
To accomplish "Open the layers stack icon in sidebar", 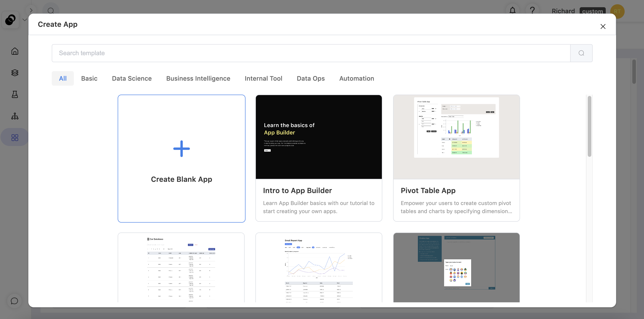I will 15,73.
